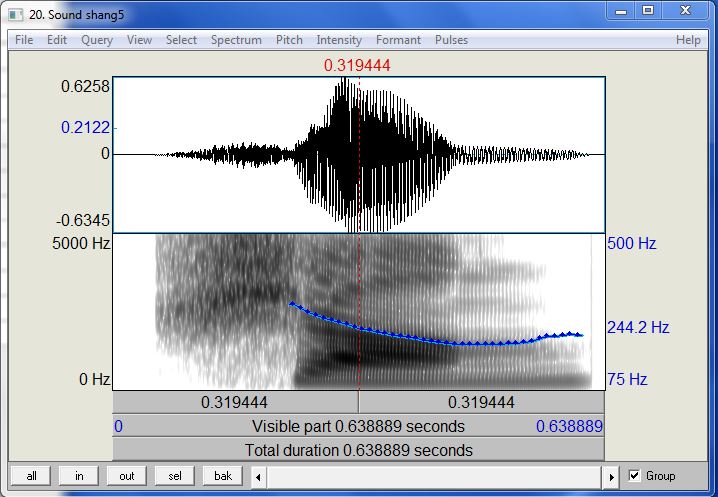
Task: Click the scrollbar left arrow
Action: click(259, 477)
